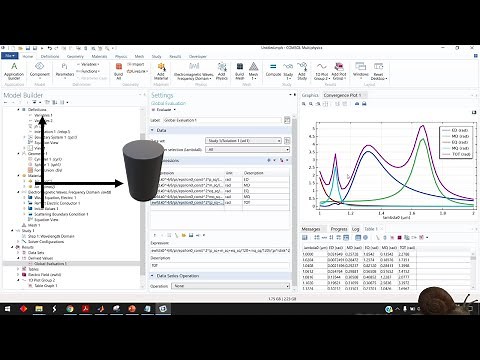This screenshot has height=360, width=480.
Task: Click the Expression input field
Action: [x=220, y=250]
